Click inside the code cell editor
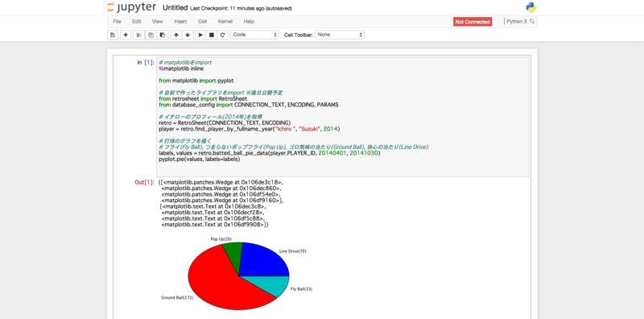The width and height of the screenshot is (644, 319). pyautogui.click(x=343, y=117)
